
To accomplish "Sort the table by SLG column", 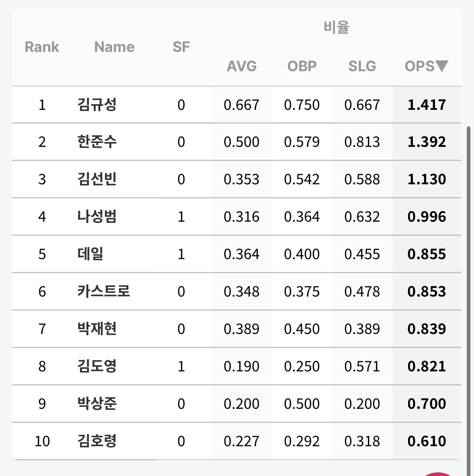I will pyautogui.click(x=362, y=66).
